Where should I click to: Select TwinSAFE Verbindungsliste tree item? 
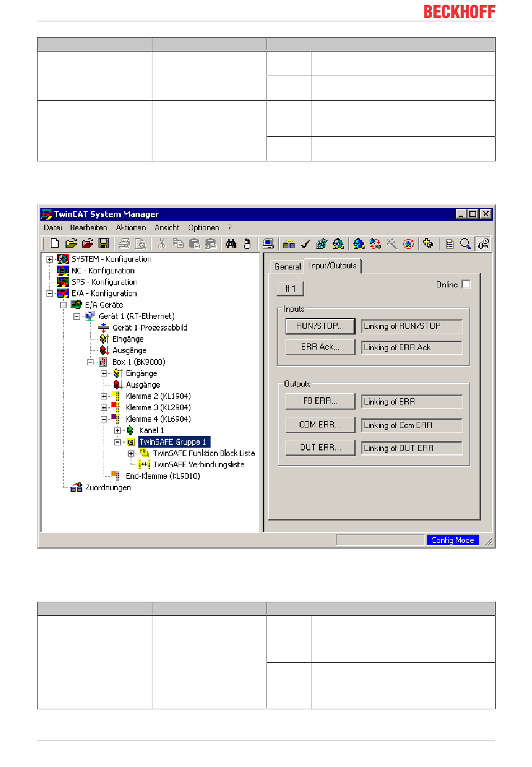[x=198, y=464]
